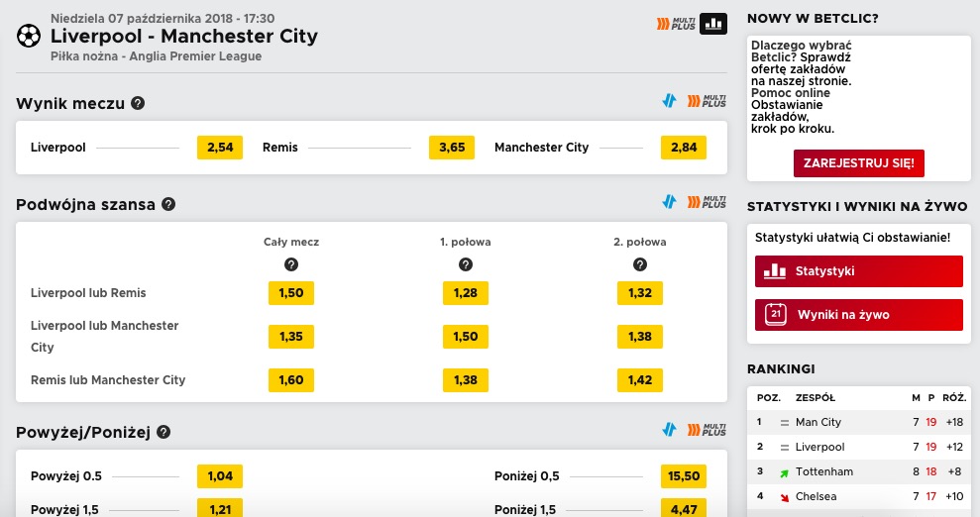Click Man City in rankings table
The image size is (980, 517).
coord(818,422)
